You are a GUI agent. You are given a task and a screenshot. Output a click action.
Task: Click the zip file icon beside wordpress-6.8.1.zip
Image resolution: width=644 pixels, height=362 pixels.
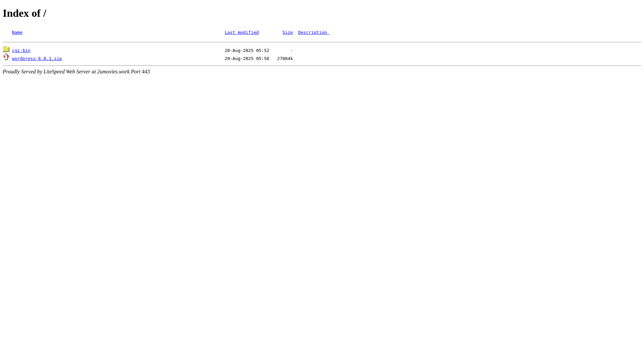(6, 57)
